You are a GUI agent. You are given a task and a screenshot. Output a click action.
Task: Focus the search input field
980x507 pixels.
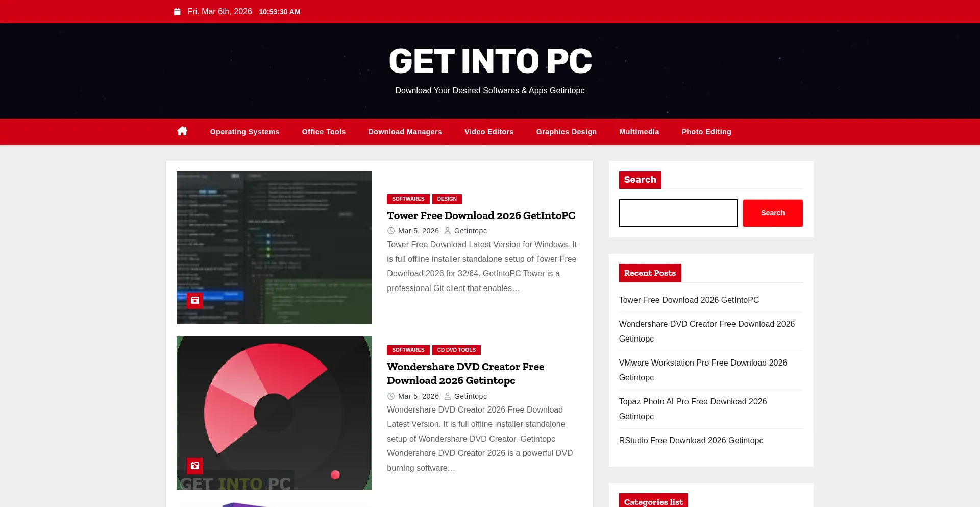point(678,213)
